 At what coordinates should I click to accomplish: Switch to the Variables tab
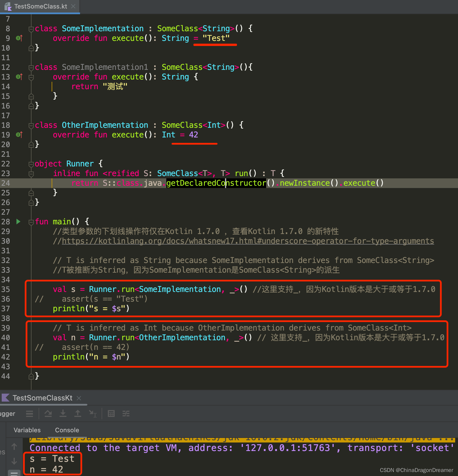click(27, 430)
